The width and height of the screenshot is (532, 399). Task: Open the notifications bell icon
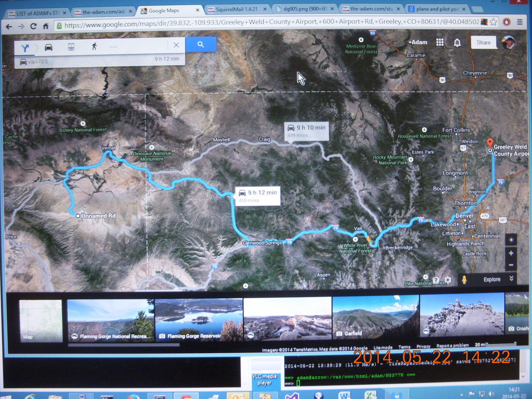click(458, 43)
